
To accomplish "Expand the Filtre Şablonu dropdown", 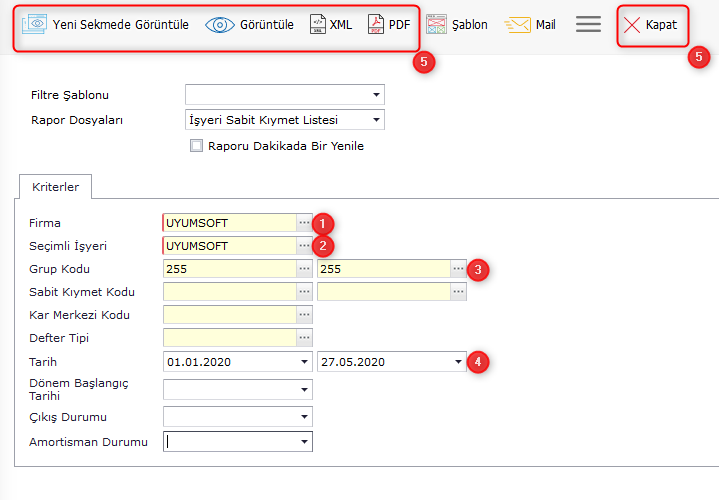I will [x=376, y=95].
